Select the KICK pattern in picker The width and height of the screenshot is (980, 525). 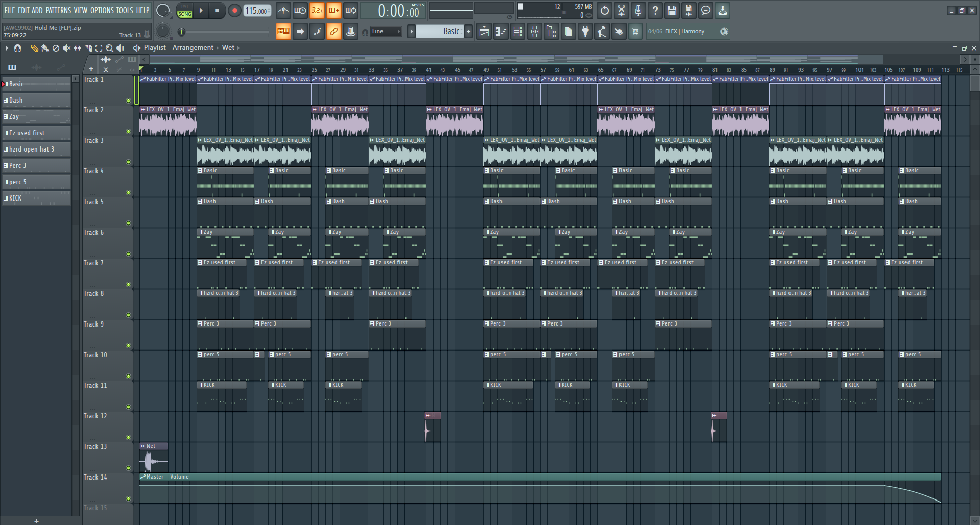pyautogui.click(x=36, y=198)
